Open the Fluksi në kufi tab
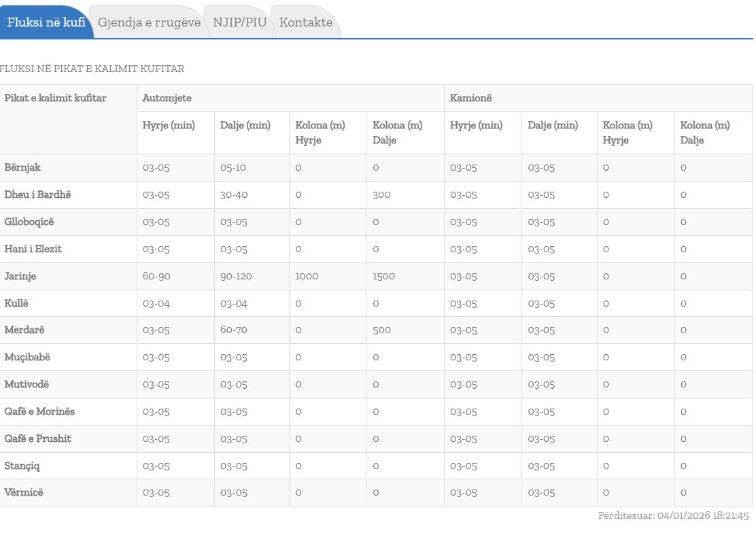The height and width of the screenshot is (533, 756). [46, 22]
